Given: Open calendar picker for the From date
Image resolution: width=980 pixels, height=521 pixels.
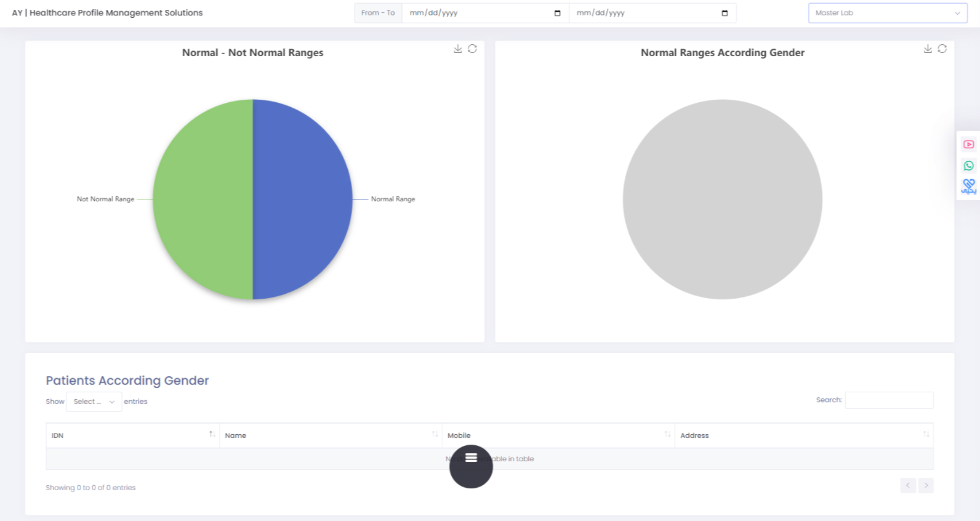Looking at the screenshot, I should coord(557,13).
